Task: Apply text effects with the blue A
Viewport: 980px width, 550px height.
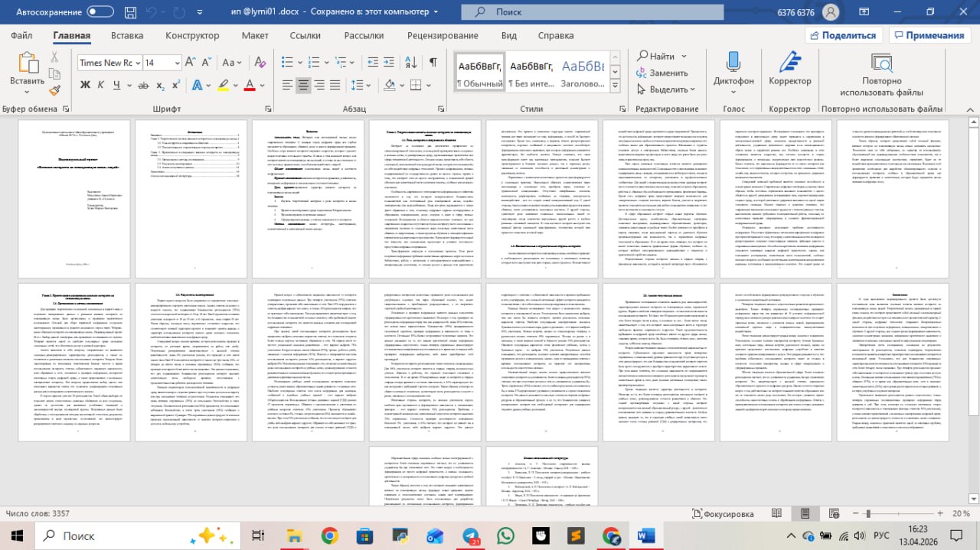Action: (196, 85)
